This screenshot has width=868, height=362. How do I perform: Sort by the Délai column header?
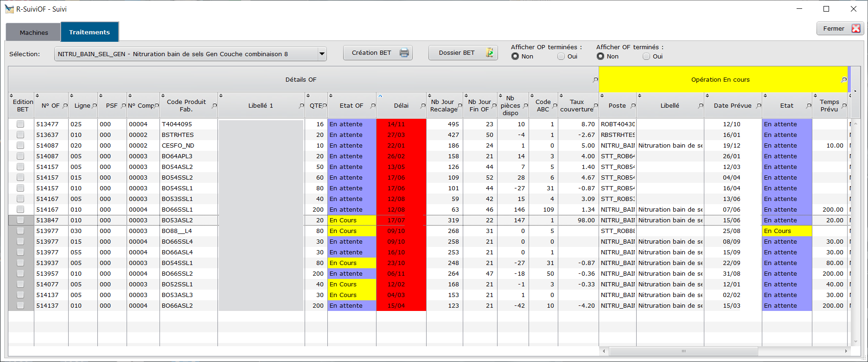click(401, 106)
